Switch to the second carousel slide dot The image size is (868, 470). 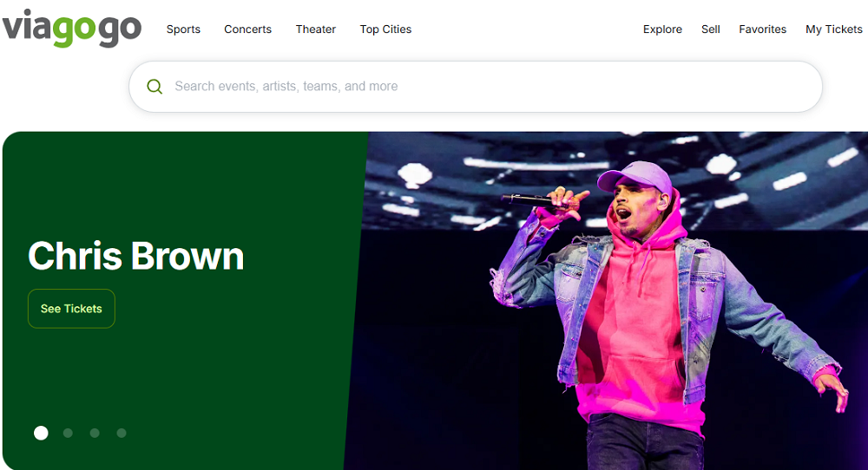point(68,433)
